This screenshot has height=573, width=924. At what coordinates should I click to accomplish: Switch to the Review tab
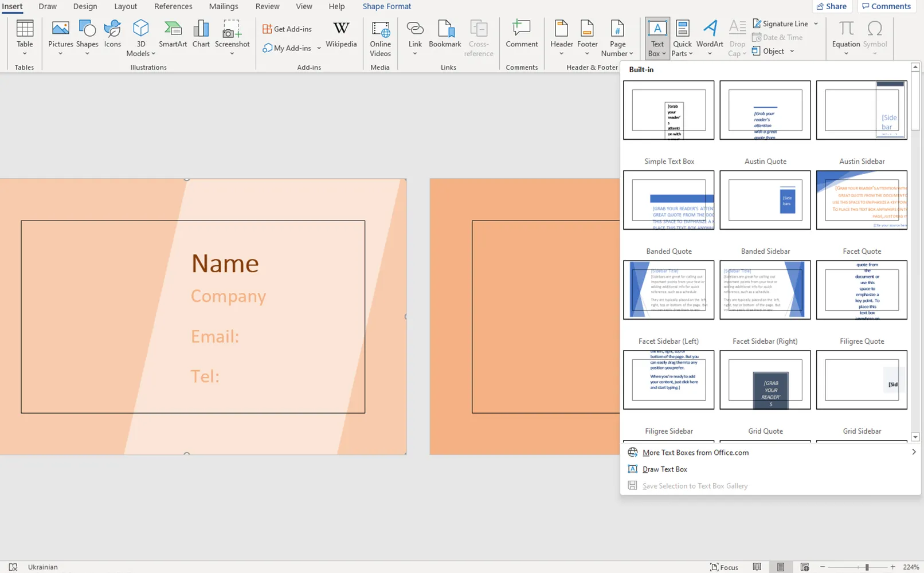point(267,6)
